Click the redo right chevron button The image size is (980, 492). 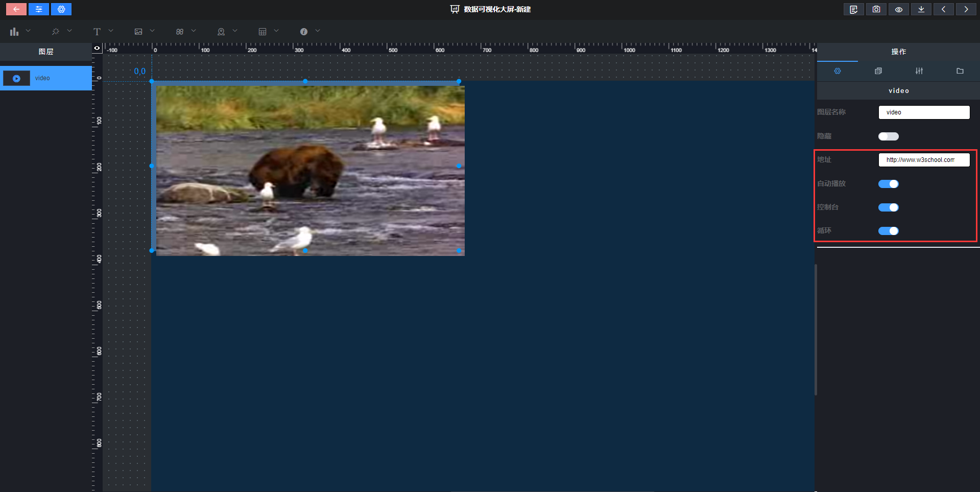point(966,9)
